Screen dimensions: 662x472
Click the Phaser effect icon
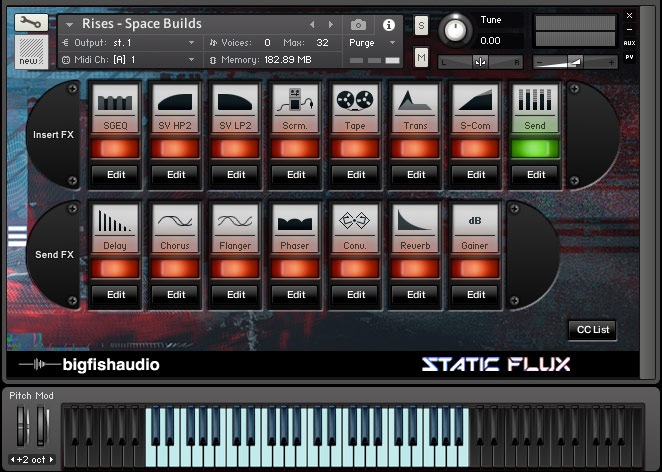[x=295, y=222]
